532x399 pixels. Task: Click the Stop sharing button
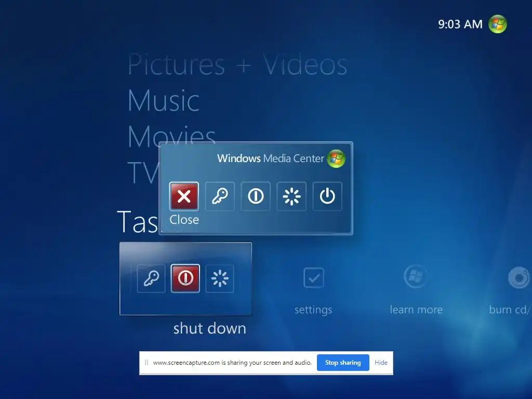point(343,363)
